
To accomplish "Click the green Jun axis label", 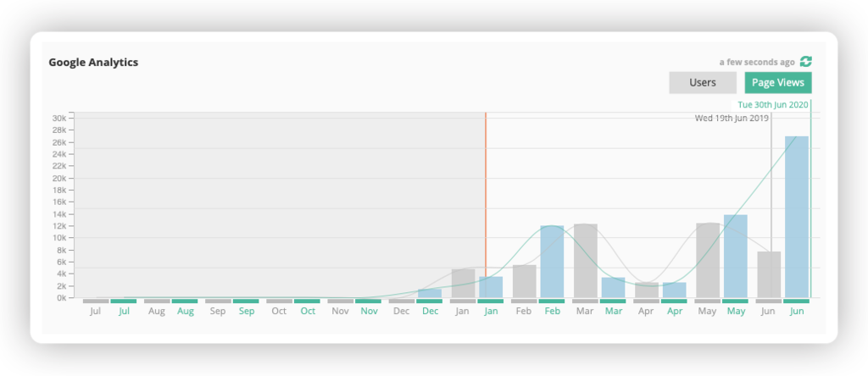I will pos(796,312).
